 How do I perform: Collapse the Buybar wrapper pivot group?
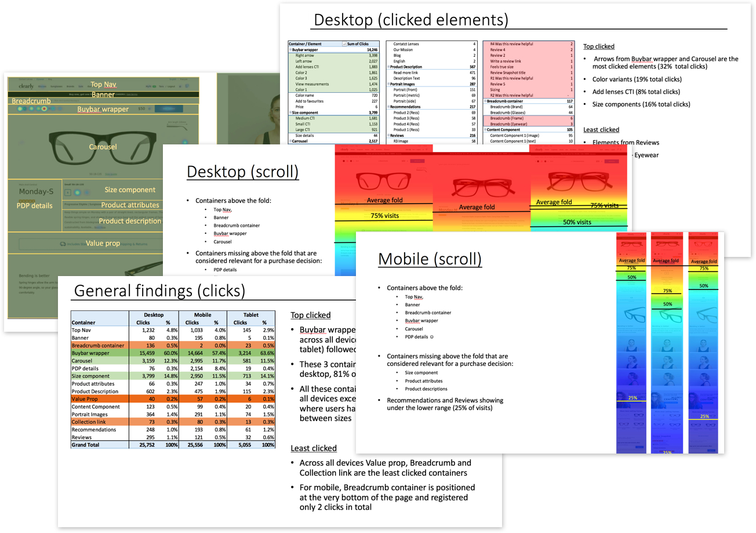pyautogui.click(x=290, y=50)
